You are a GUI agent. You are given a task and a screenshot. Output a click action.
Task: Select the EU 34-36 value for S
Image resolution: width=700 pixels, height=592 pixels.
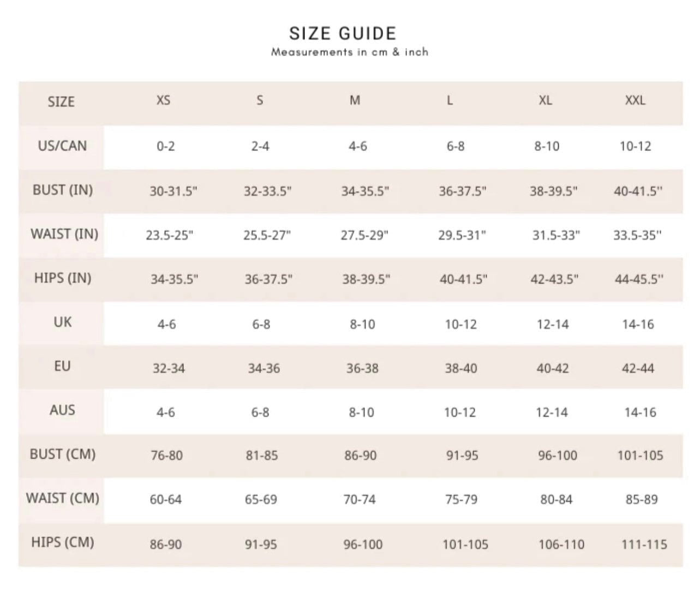[x=264, y=369]
